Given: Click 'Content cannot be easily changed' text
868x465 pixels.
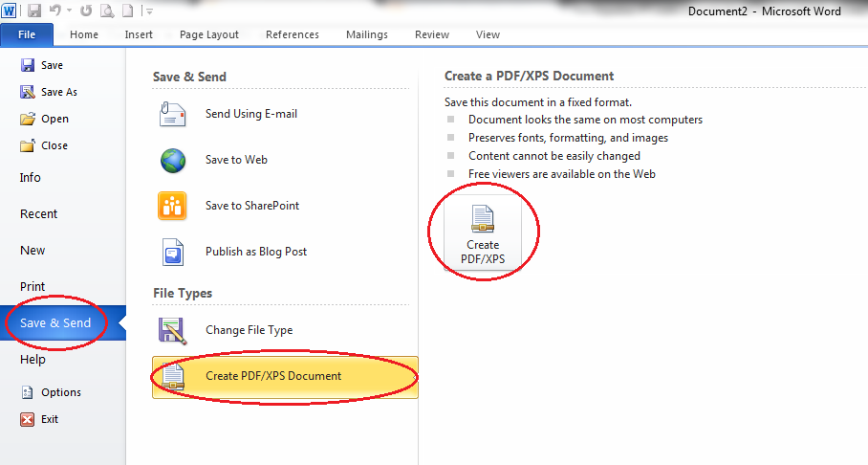Looking at the screenshot, I should (x=554, y=156).
